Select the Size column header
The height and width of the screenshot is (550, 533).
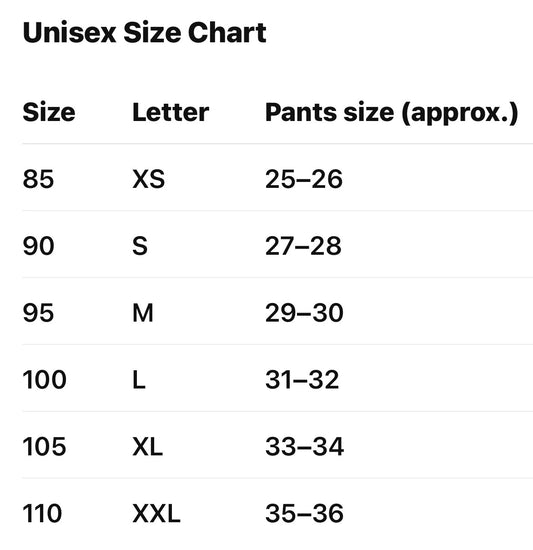pyautogui.click(x=49, y=113)
